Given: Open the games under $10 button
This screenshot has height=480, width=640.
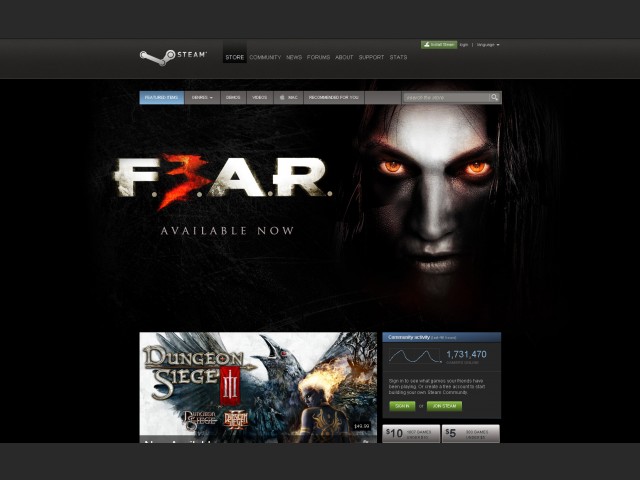Looking at the screenshot, I should tap(411, 433).
